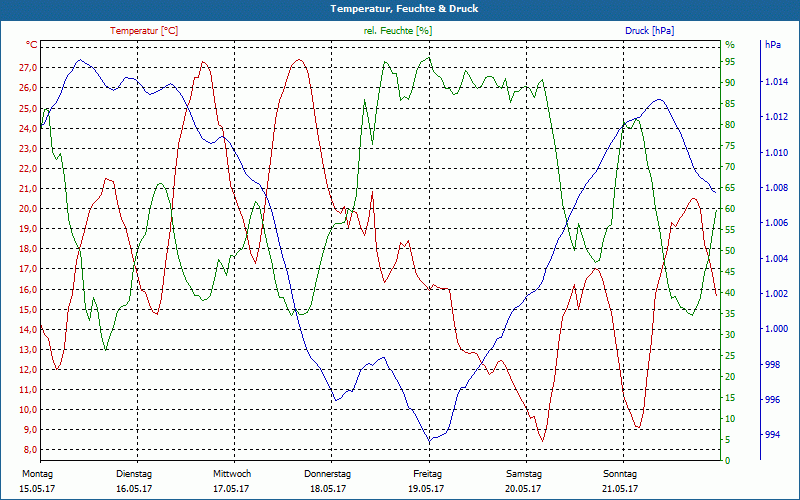Click the date 15.05.17
Viewport: 800px width, 500px height.
click(37, 489)
